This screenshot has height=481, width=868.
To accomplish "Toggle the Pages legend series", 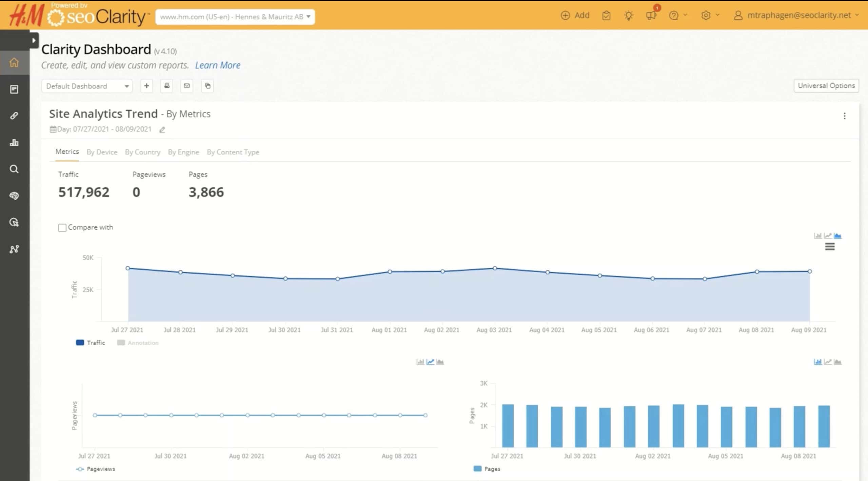I will pyautogui.click(x=487, y=469).
